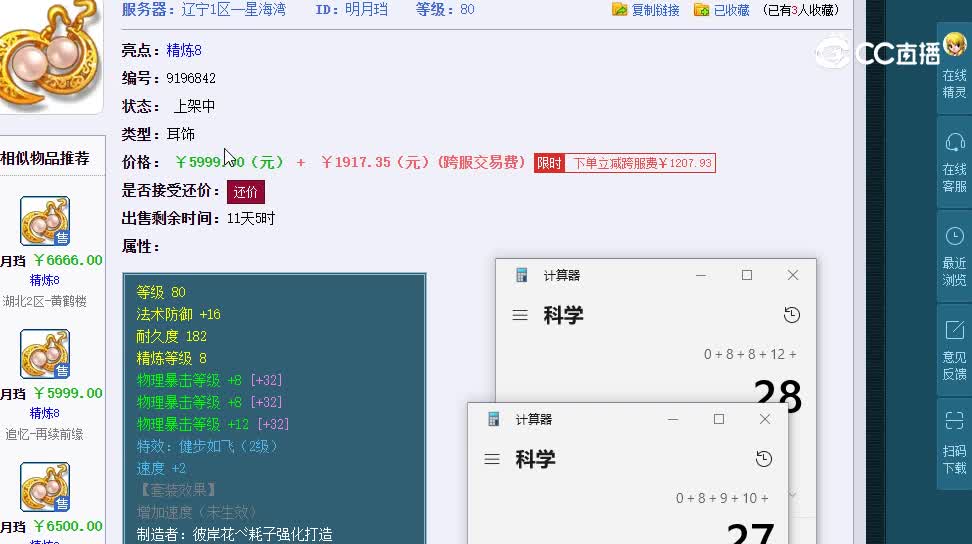The height and width of the screenshot is (544, 972).
Task: Click price ¥5999.00 in similar items
Action: (x=68, y=393)
